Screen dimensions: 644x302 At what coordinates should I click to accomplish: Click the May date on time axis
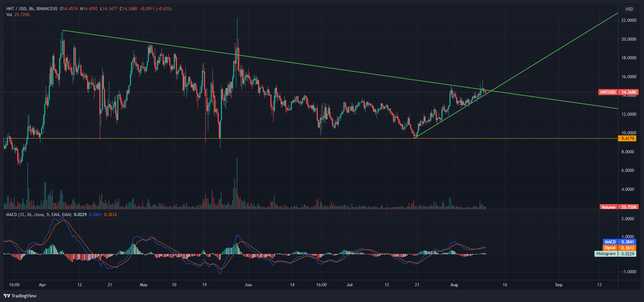(143, 285)
